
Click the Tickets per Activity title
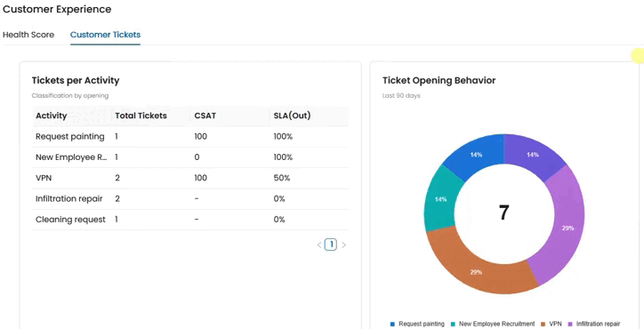click(76, 81)
